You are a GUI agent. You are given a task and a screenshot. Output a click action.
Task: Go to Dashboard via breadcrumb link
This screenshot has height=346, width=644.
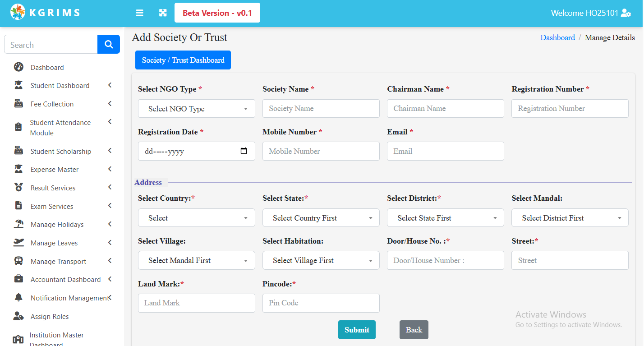(x=557, y=37)
